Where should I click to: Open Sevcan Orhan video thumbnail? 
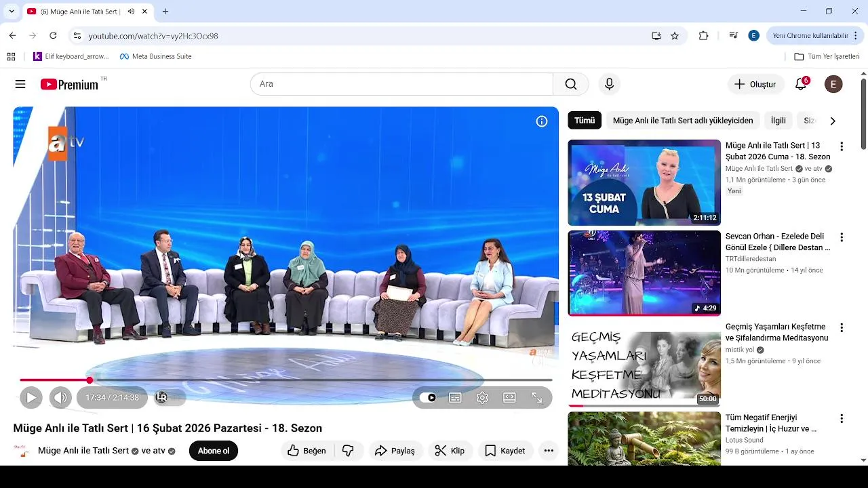tap(644, 273)
